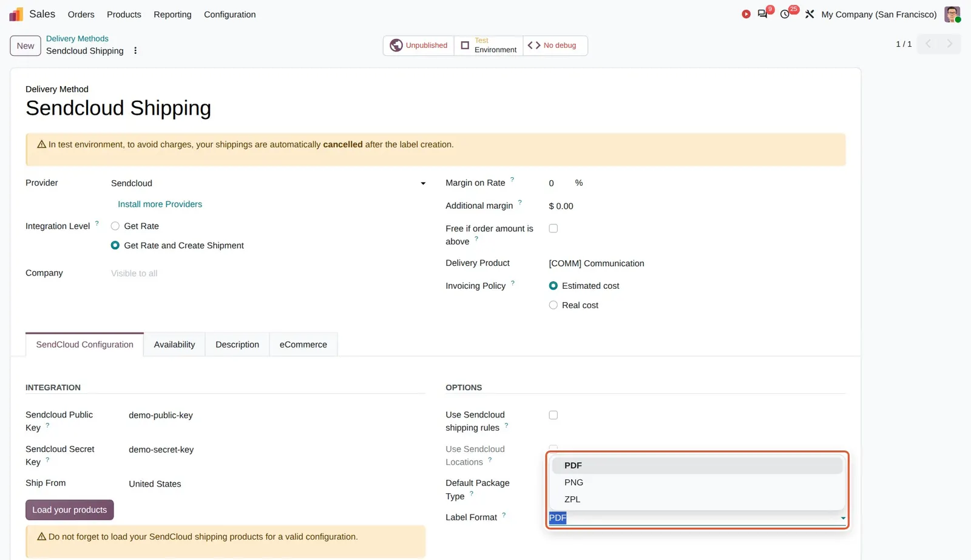
Task: Toggle the Unpublished website status
Action: 419,46
